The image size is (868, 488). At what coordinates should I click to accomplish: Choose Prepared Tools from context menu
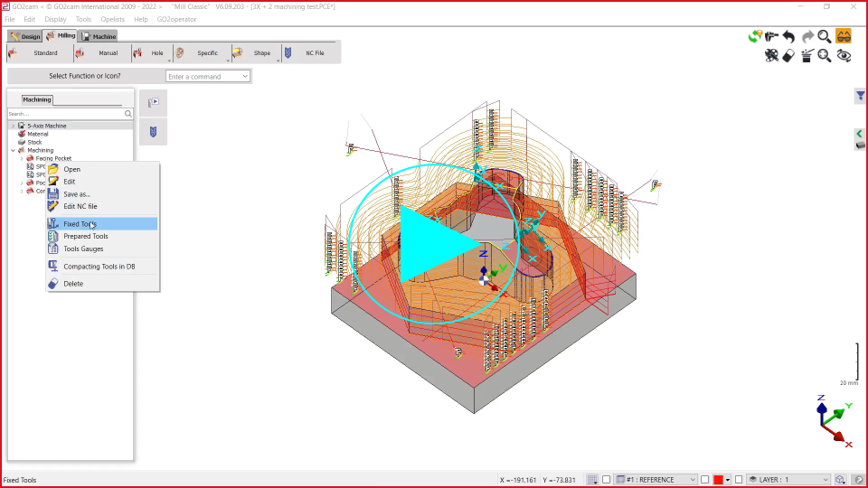pyautogui.click(x=85, y=237)
